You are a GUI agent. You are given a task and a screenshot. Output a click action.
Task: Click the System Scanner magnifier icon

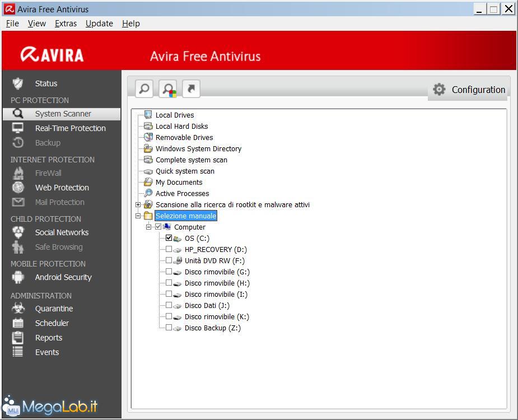tap(18, 114)
